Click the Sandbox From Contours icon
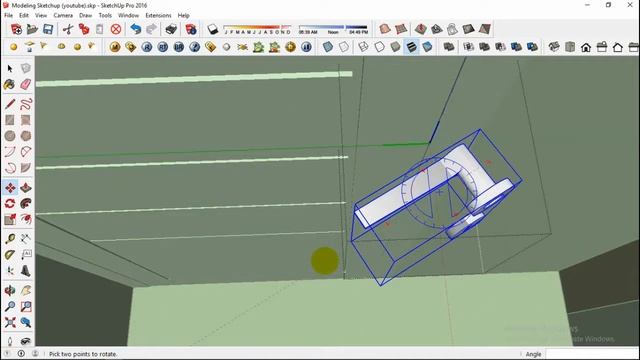640x360 pixels. tap(384, 29)
